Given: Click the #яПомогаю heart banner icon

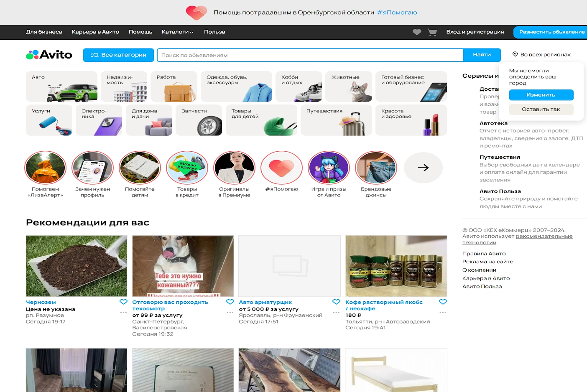Looking at the screenshot, I should (197, 13).
